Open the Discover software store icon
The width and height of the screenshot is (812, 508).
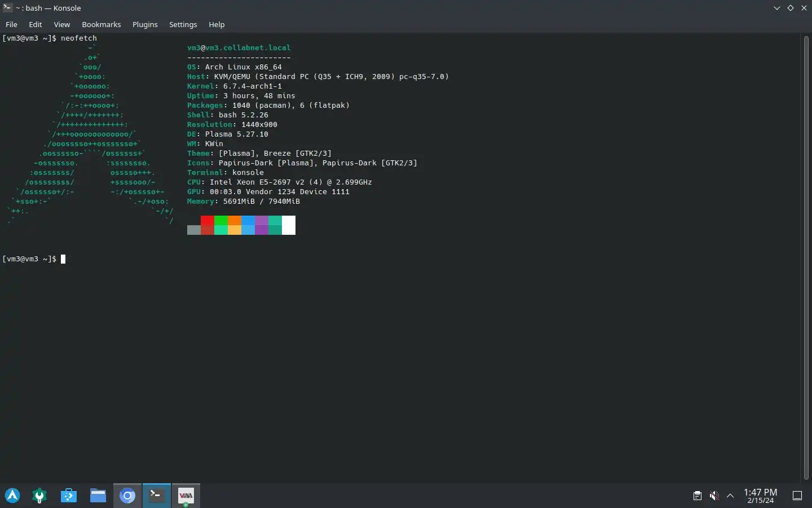point(69,496)
